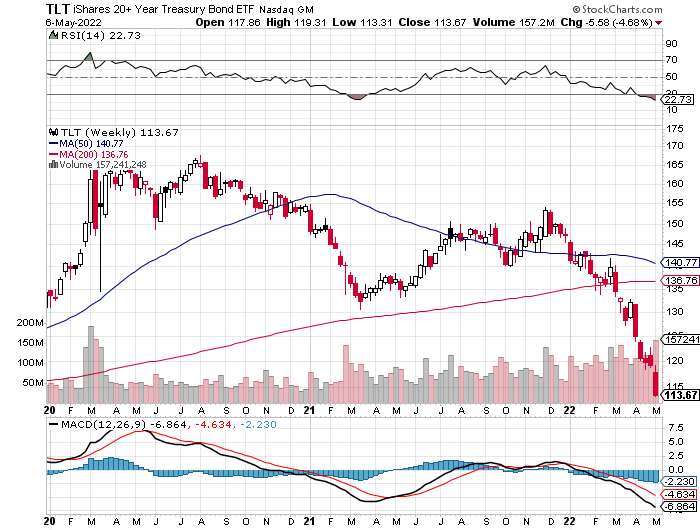Click the RSI 22.73 axis value tag
700x530 pixels.
click(x=679, y=99)
